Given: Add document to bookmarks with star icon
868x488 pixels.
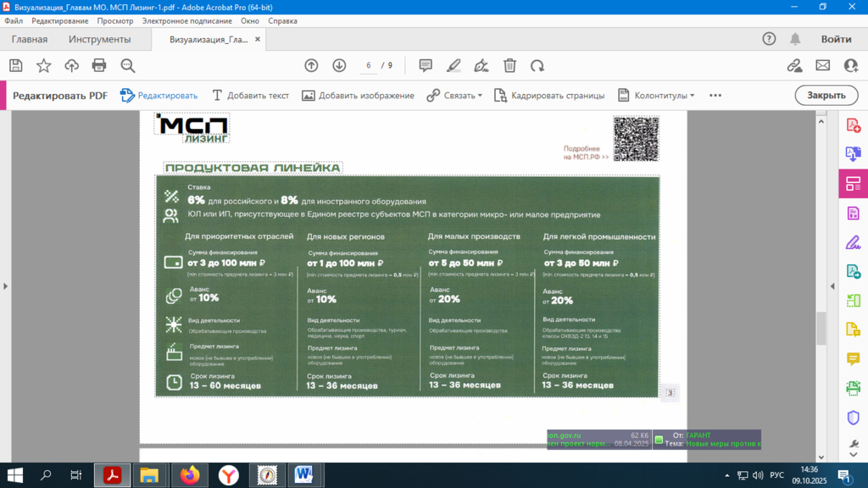Looking at the screenshot, I should (x=43, y=65).
